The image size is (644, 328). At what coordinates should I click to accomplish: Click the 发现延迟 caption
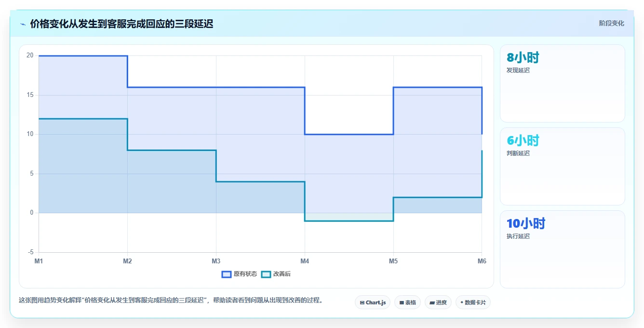[518, 70]
